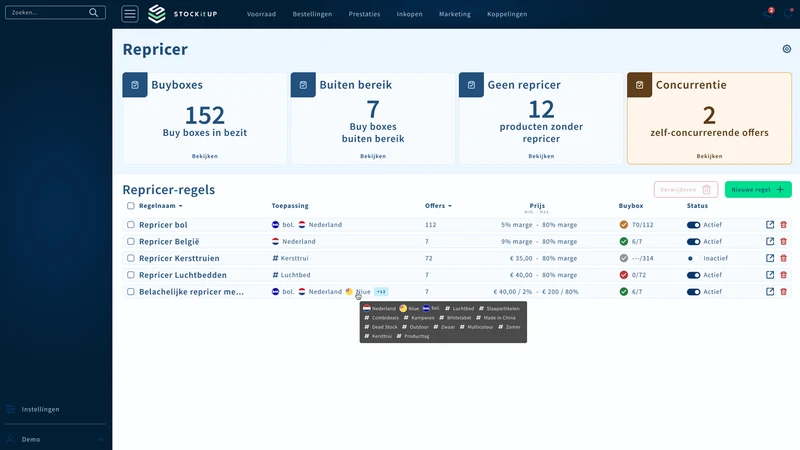Select all rules with header checkbox

pyautogui.click(x=131, y=206)
